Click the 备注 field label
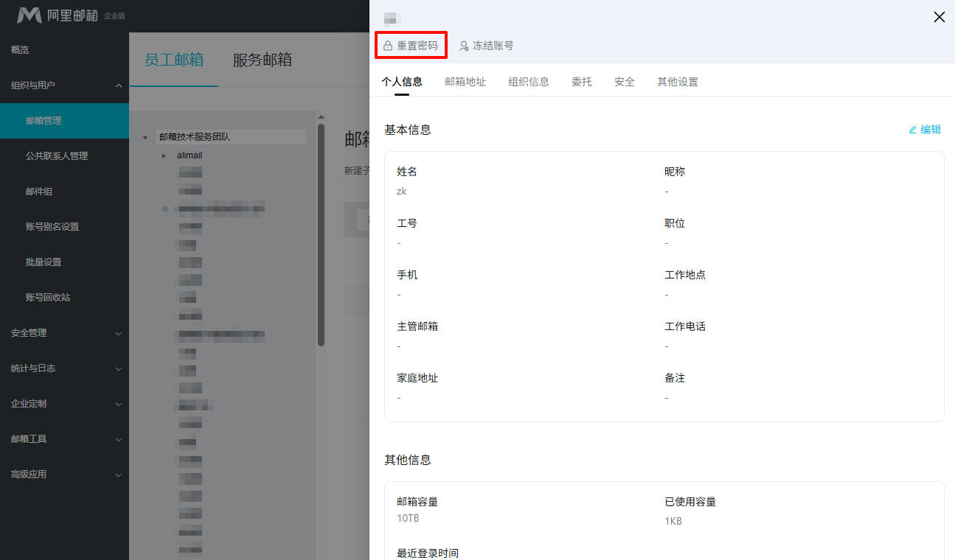 (675, 378)
